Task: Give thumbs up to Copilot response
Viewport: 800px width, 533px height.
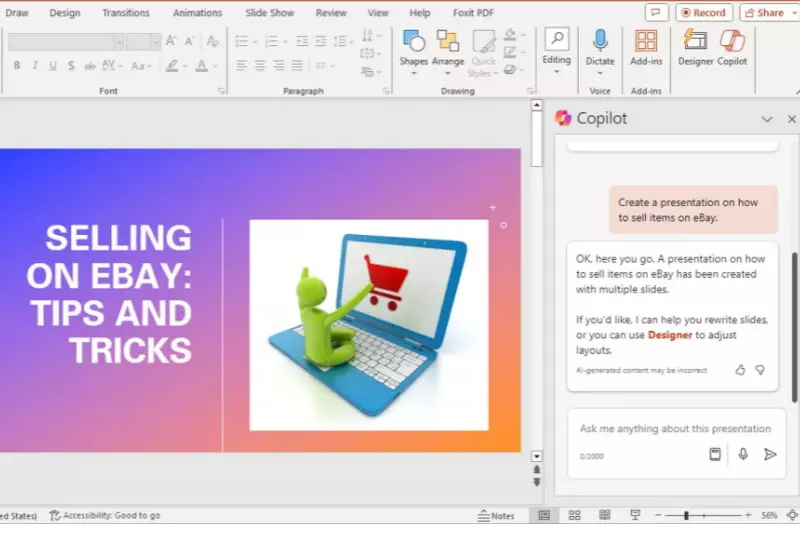Action: point(740,370)
